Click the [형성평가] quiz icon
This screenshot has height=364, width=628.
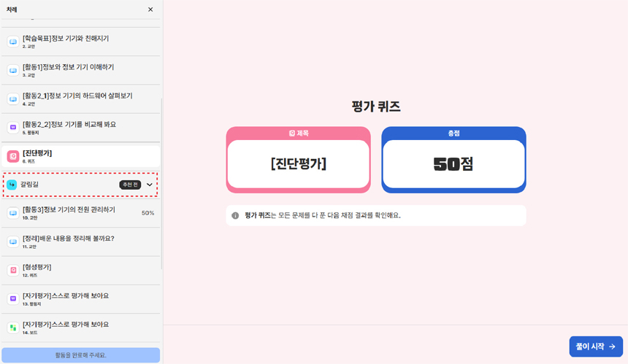point(13,271)
